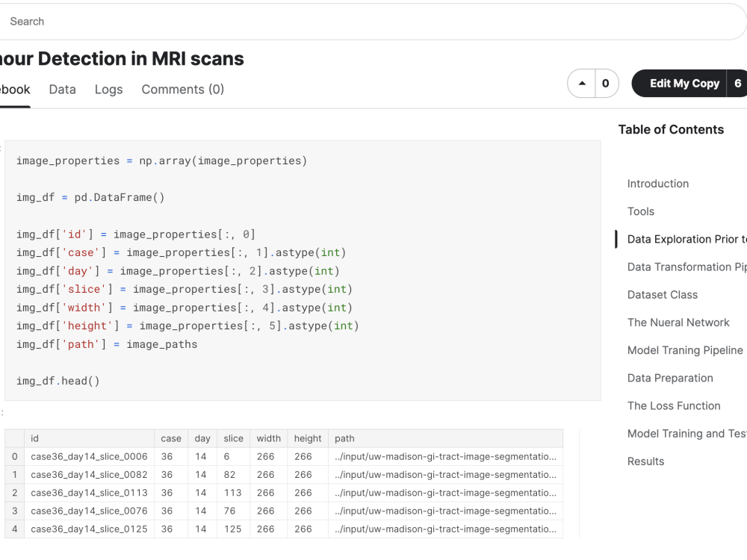Image resolution: width=747 pixels, height=560 pixels.
Task: Open the Comments (0) tab
Action: (183, 90)
